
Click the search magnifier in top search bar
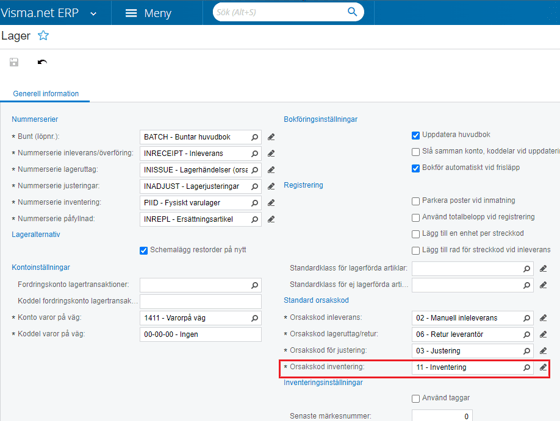(352, 12)
